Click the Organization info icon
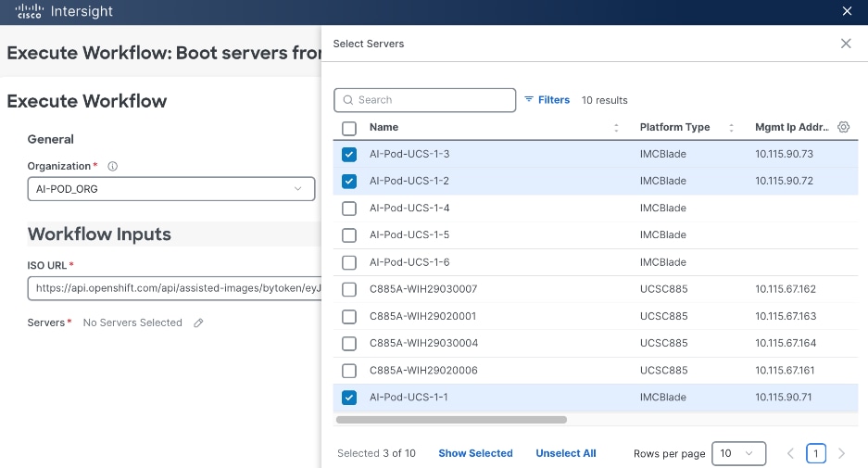Image resolution: width=868 pixels, height=468 pixels. [x=113, y=167]
